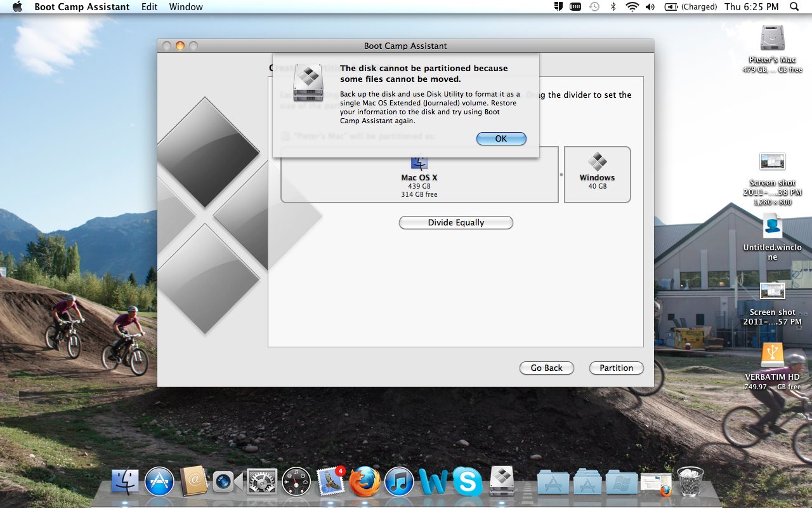Open the Trash in the Dock
Image resolution: width=812 pixels, height=508 pixels.
click(x=690, y=481)
